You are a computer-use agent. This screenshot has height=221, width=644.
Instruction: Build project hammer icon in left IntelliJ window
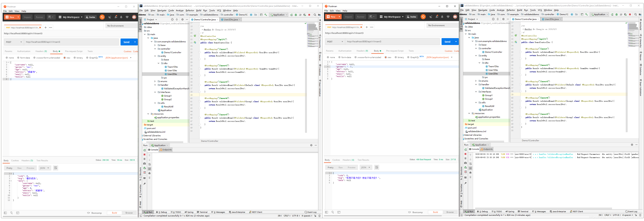coord(266,15)
